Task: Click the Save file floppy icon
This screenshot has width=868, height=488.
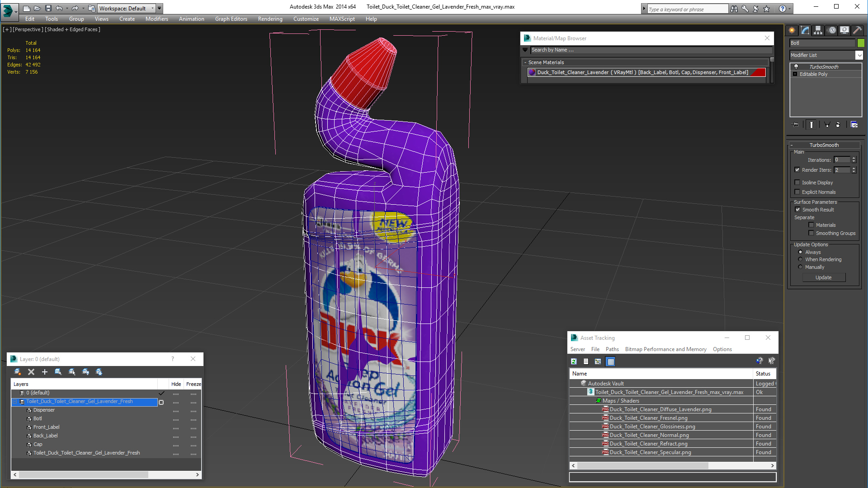Action: coord(48,8)
